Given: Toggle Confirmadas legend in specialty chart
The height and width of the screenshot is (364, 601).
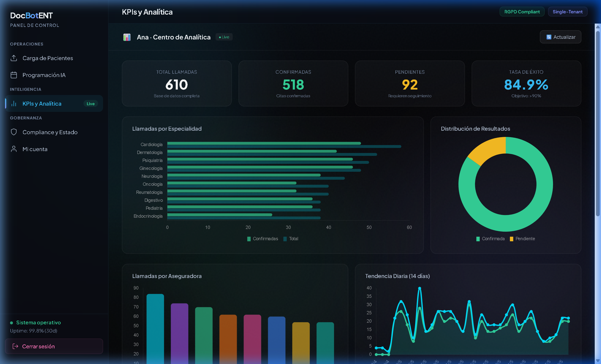Looking at the screenshot, I should (x=263, y=239).
